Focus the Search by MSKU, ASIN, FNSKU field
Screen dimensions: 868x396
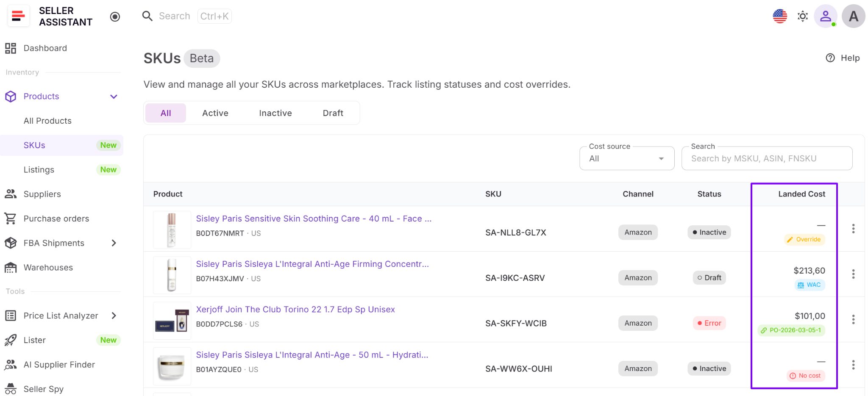767,158
